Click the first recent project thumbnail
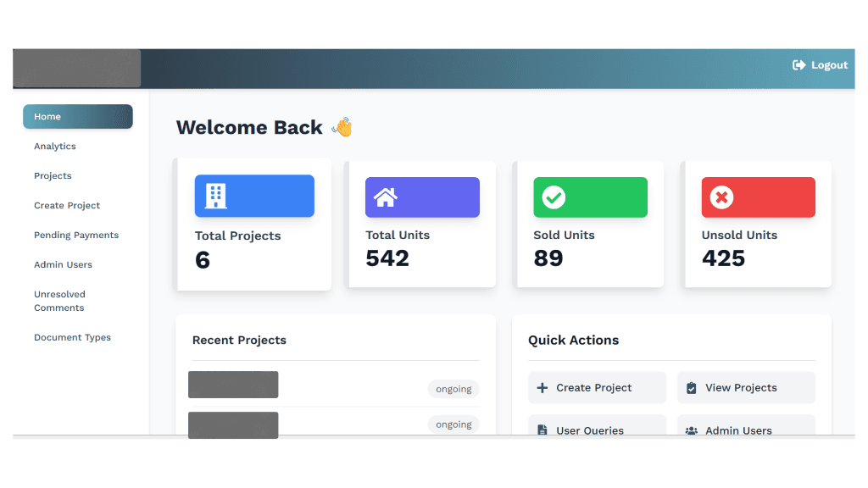The width and height of the screenshot is (868, 488). pyautogui.click(x=233, y=384)
